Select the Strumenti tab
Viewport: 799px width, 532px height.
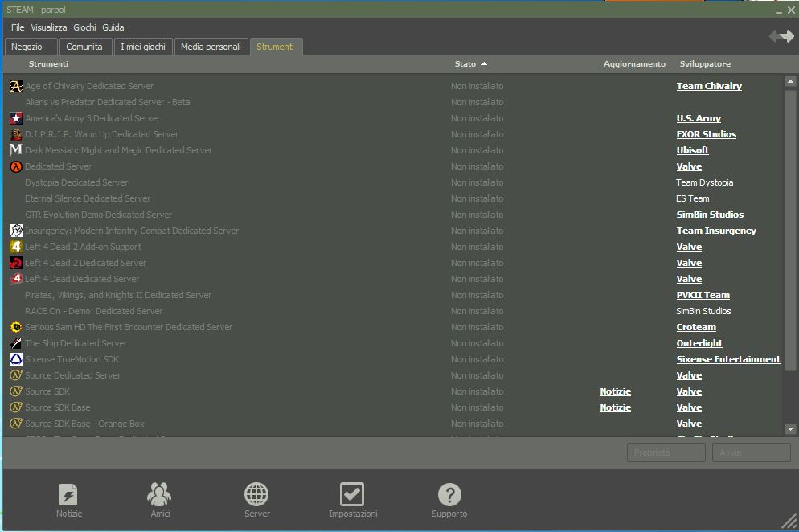(276, 47)
